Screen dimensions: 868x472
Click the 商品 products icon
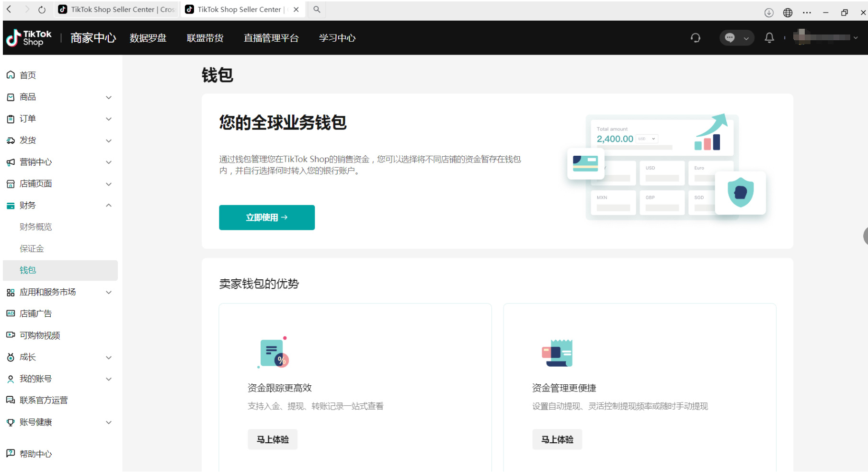(x=11, y=97)
